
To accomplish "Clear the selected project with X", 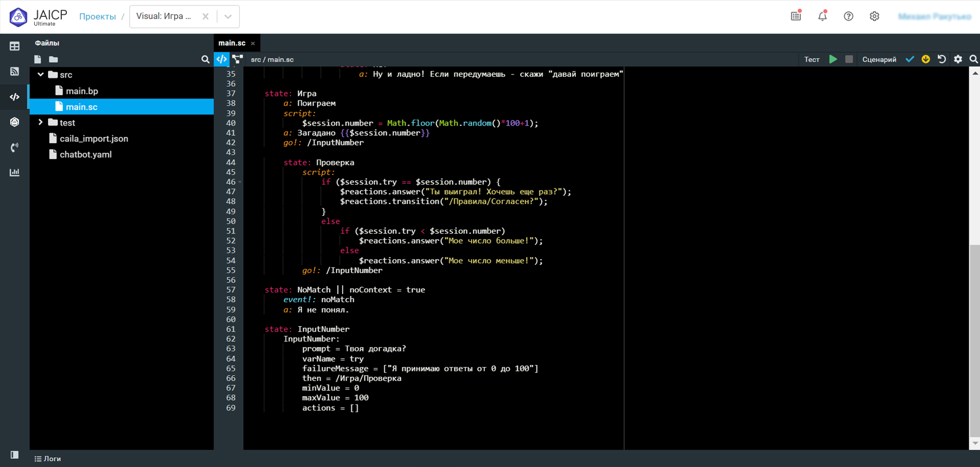I will click(x=205, y=16).
